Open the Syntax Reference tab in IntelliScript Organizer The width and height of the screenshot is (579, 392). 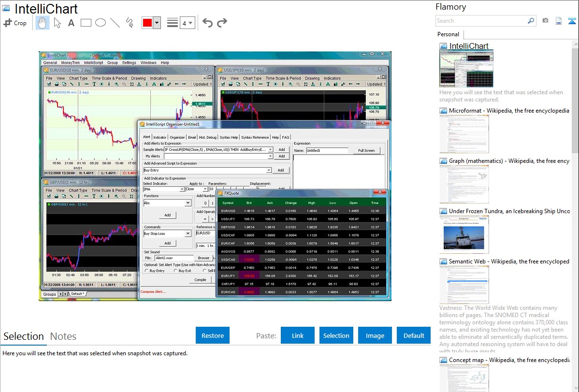(x=255, y=137)
